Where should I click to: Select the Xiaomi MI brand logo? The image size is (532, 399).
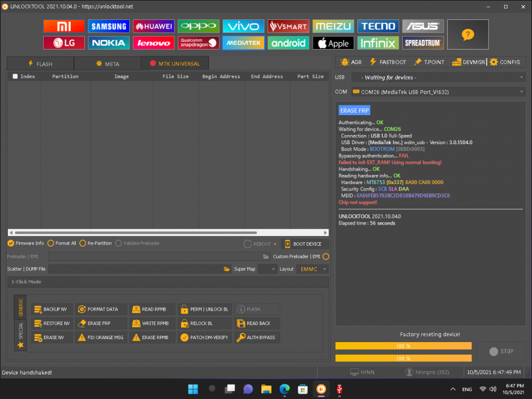64,26
